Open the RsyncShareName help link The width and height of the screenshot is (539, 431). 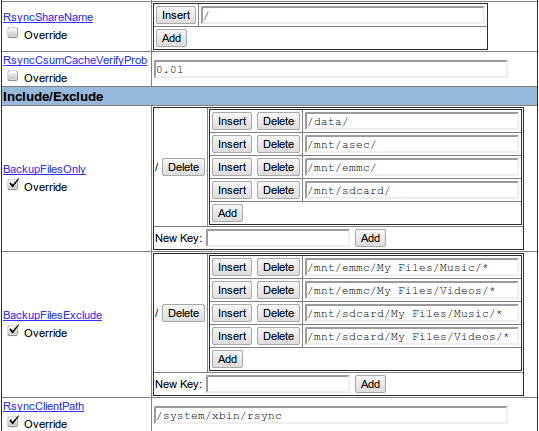[48, 17]
